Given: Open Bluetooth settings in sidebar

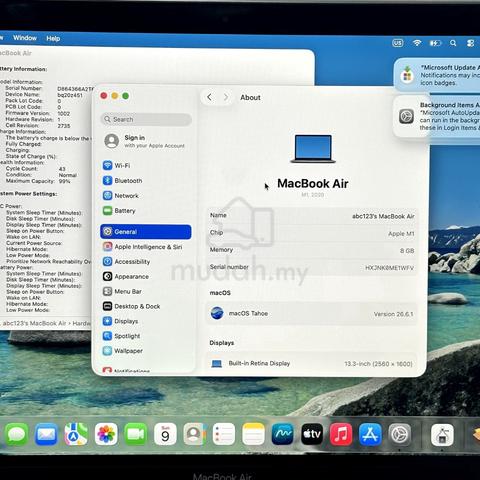Looking at the screenshot, I should pos(122,180).
